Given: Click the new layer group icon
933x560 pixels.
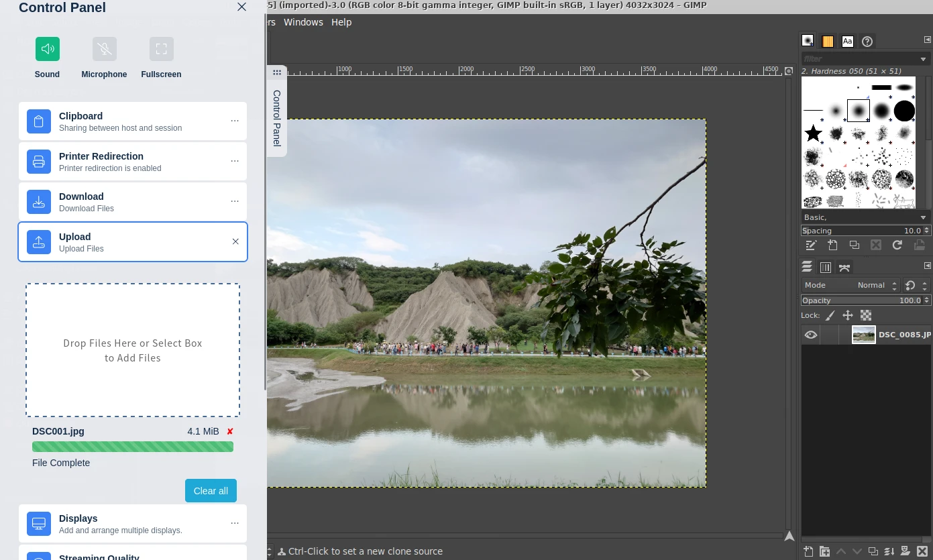Looking at the screenshot, I should (824, 551).
